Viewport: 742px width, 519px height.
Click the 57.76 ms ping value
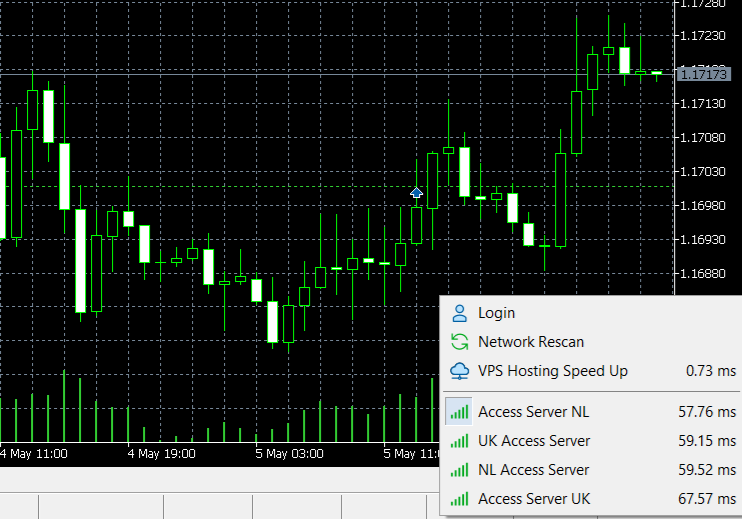tap(707, 412)
